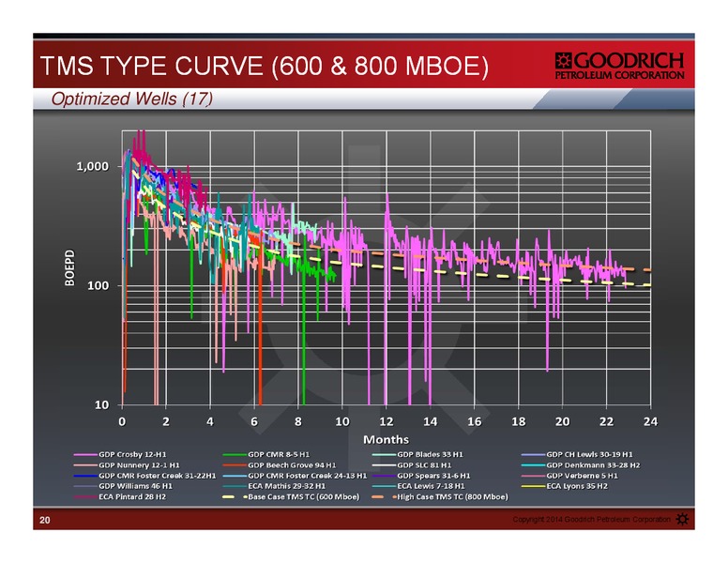The height and width of the screenshot is (563, 728).
Task: Select legend entry 'High Case TMS TC (800 Mboe)'
Action: tap(440, 496)
